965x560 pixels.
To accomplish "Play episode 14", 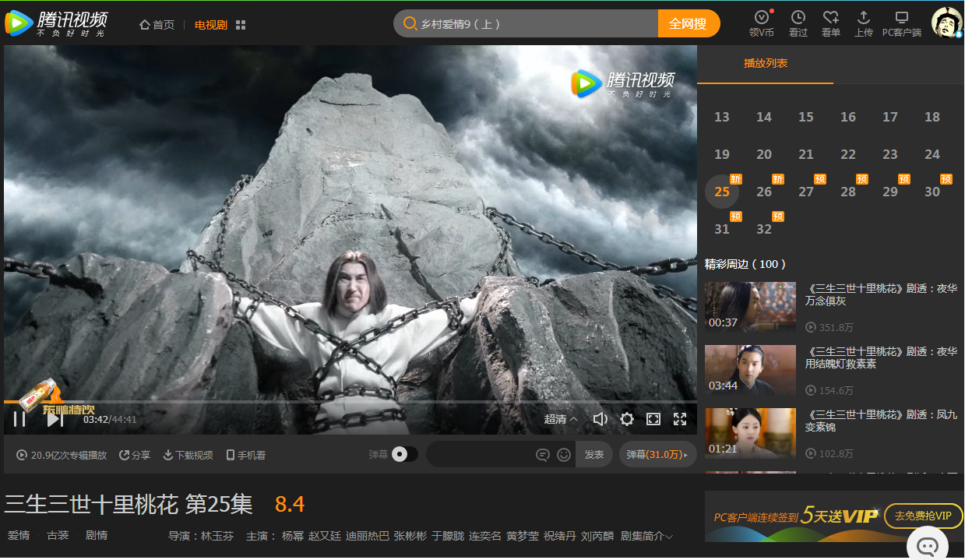I will [x=764, y=117].
